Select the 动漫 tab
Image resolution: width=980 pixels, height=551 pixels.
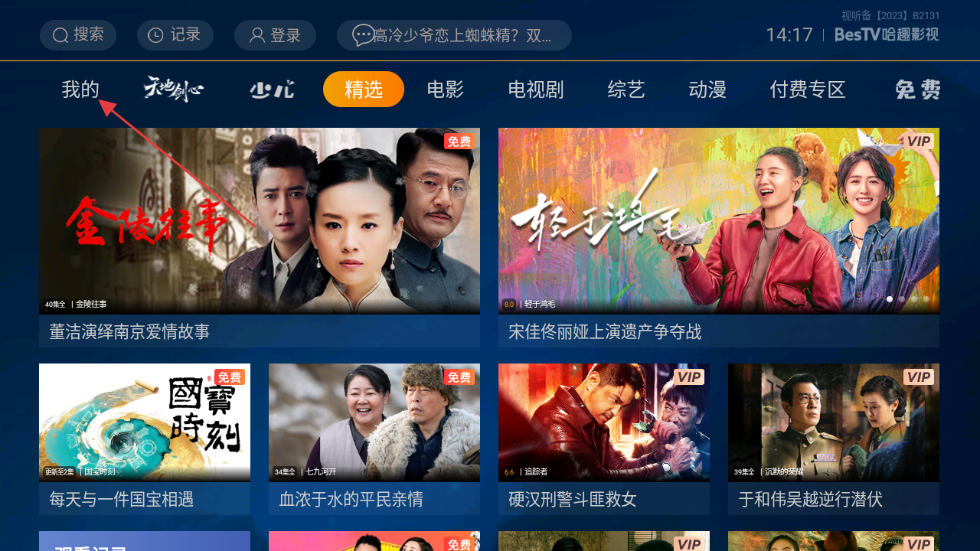tap(707, 90)
